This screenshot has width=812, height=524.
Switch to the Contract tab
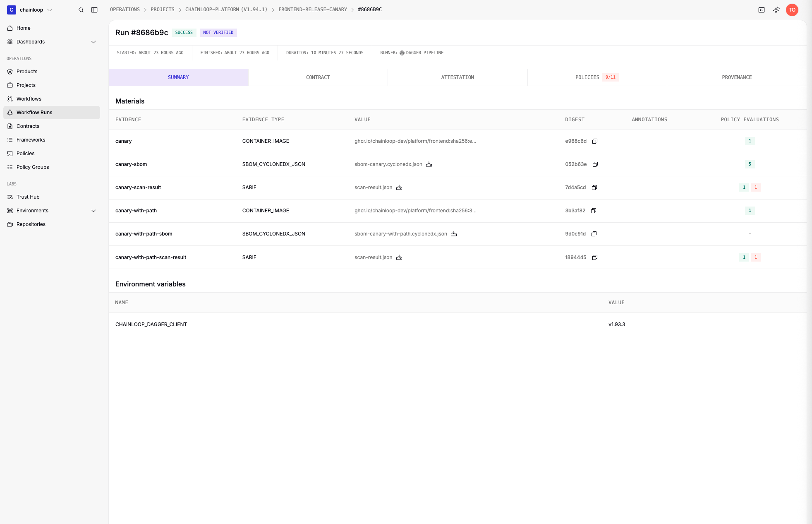tap(318, 77)
